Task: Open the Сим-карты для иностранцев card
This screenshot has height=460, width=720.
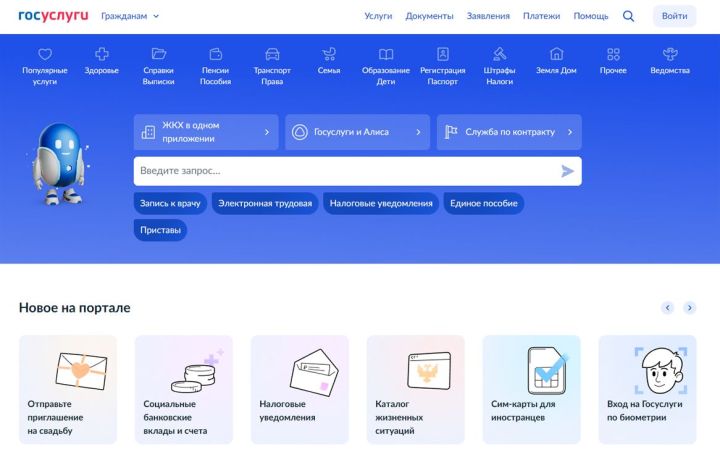Action: pos(531,389)
